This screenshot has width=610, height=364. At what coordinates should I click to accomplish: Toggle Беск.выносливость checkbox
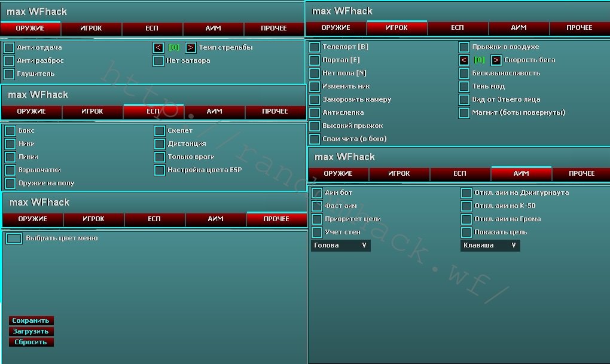[463, 73]
